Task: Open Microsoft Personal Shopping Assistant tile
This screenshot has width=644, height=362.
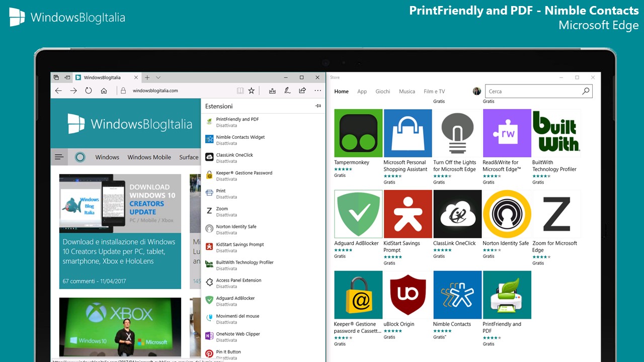Action: (x=408, y=147)
